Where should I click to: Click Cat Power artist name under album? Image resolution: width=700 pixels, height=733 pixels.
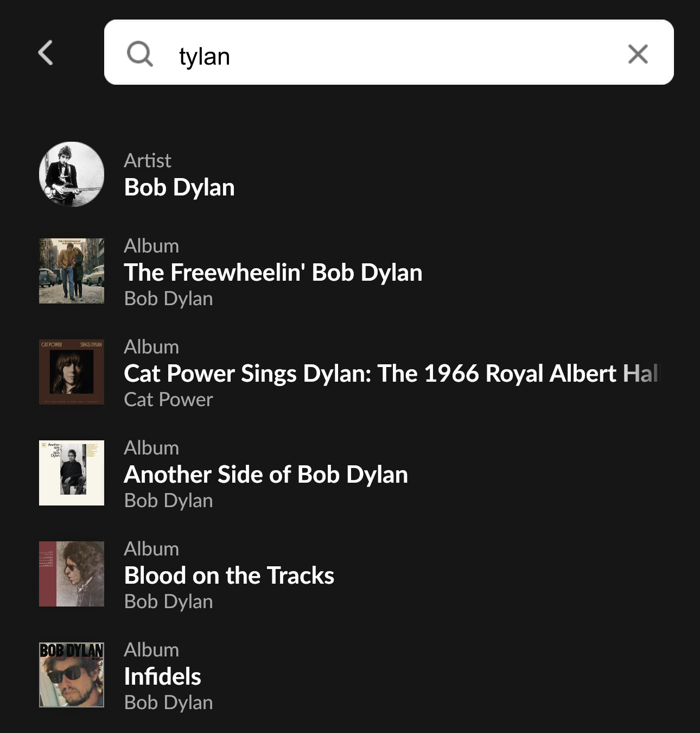[168, 400]
